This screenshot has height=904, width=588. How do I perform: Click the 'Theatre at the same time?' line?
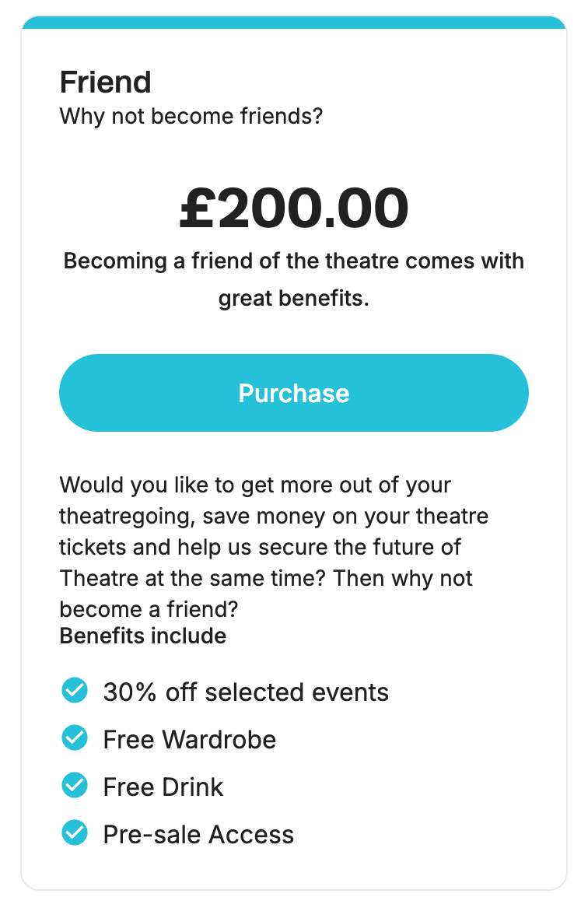[x=266, y=578]
